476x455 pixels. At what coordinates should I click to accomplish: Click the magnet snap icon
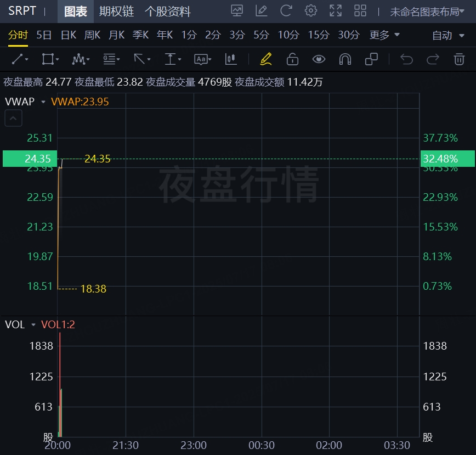tap(345, 59)
